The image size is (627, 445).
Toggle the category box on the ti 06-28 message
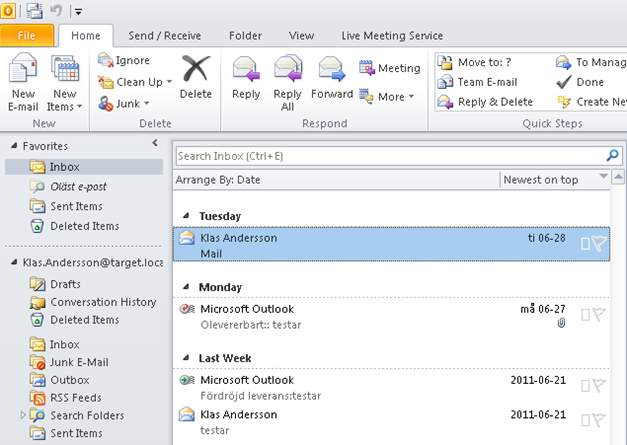click(585, 244)
